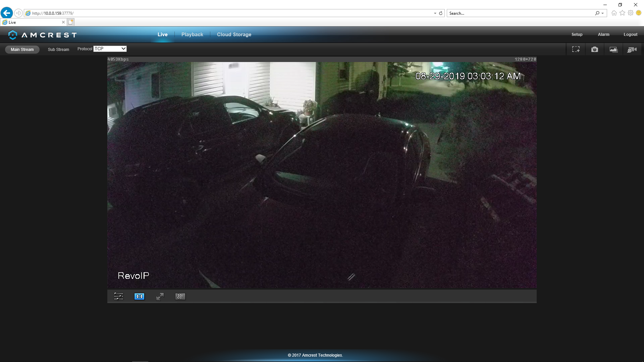
Task: Switch to the Live tab
Action: tap(163, 35)
